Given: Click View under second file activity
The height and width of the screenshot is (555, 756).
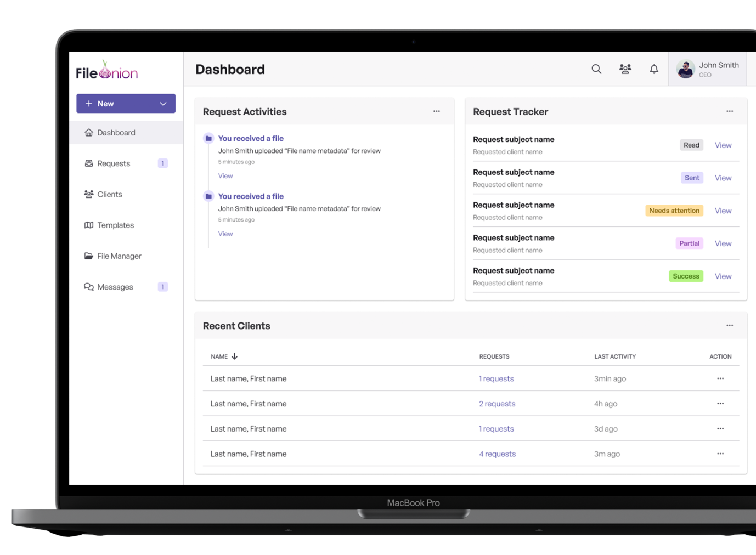Looking at the screenshot, I should pyautogui.click(x=225, y=234).
